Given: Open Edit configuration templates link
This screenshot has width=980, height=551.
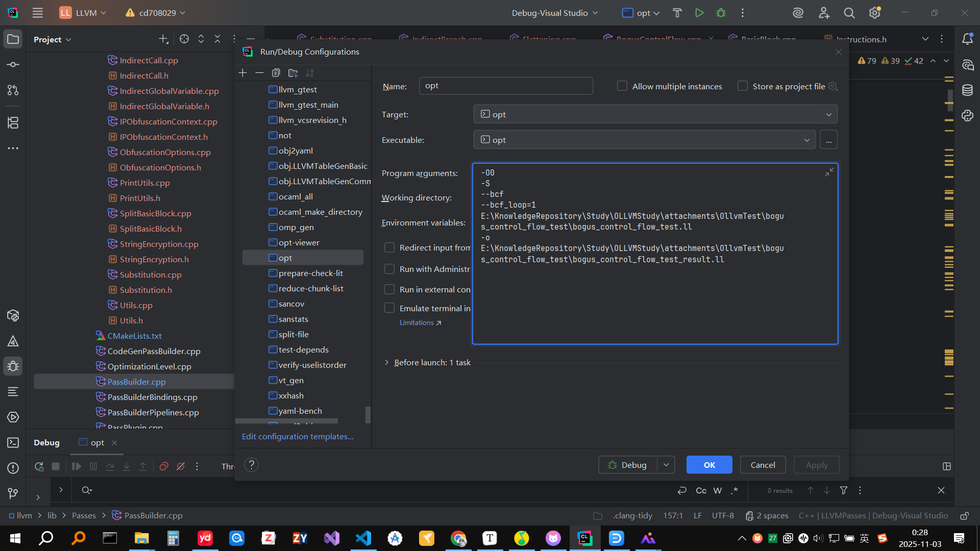Looking at the screenshot, I should [x=298, y=437].
